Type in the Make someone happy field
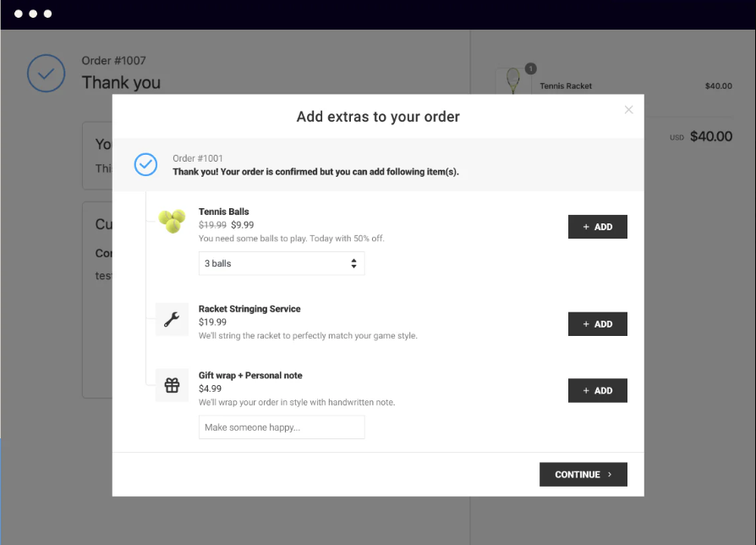 coord(282,427)
